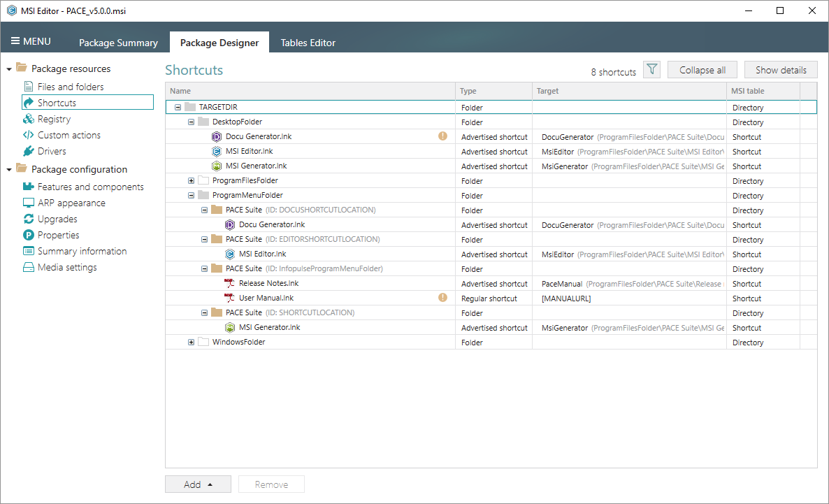
Task: Sort by the Target column header
Action: [x=629, y=91]
